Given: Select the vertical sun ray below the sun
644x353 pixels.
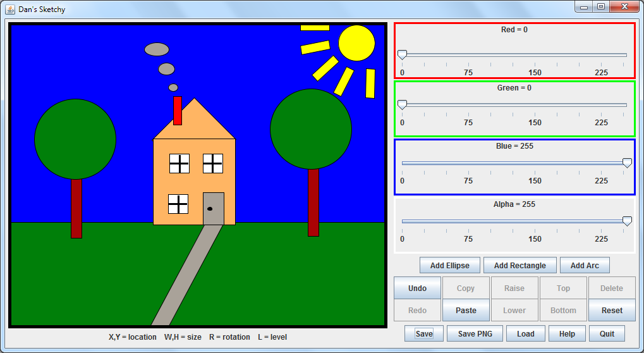Looking at the screenshot, I should tap(370, 84).
